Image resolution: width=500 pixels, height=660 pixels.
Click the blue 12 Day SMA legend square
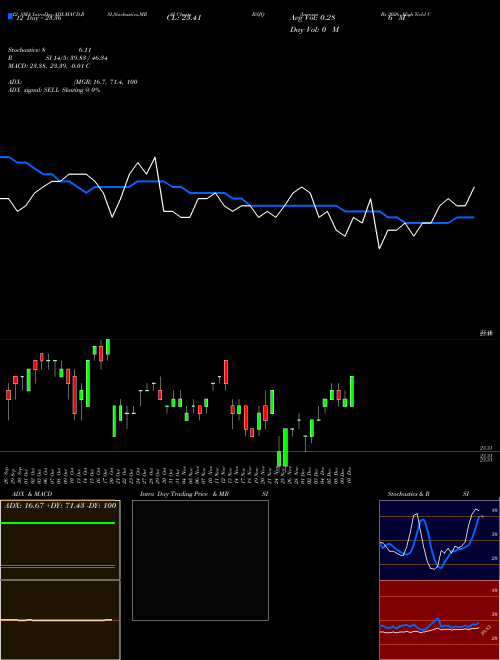pyautogui.click(x=11, y=16)
